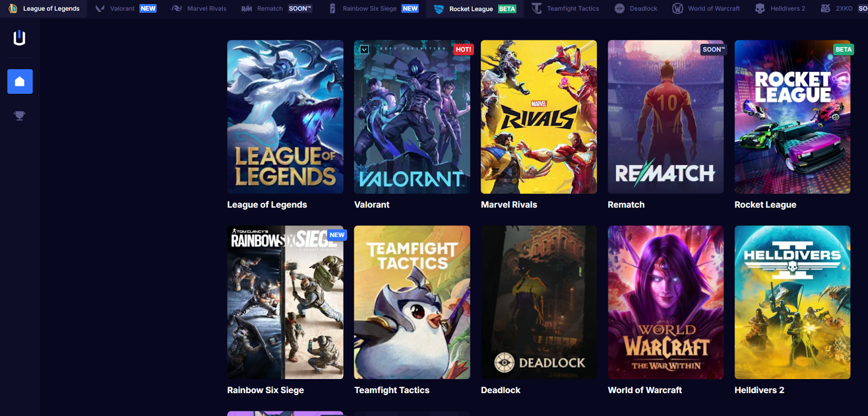
Task: Open the Valorant cover art
Action: 412,117
